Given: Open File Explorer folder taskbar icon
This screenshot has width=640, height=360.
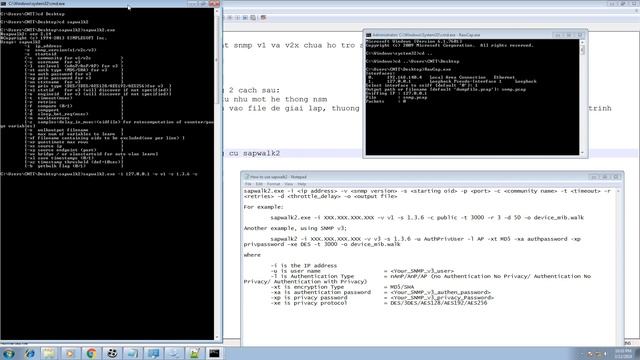Looking at the screenshot, I should [x=49, y=353].
